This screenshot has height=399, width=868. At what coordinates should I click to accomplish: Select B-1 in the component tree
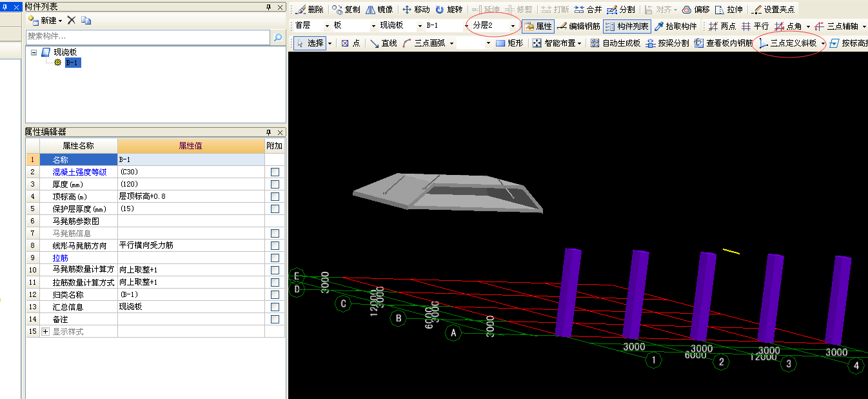(73, 63)
